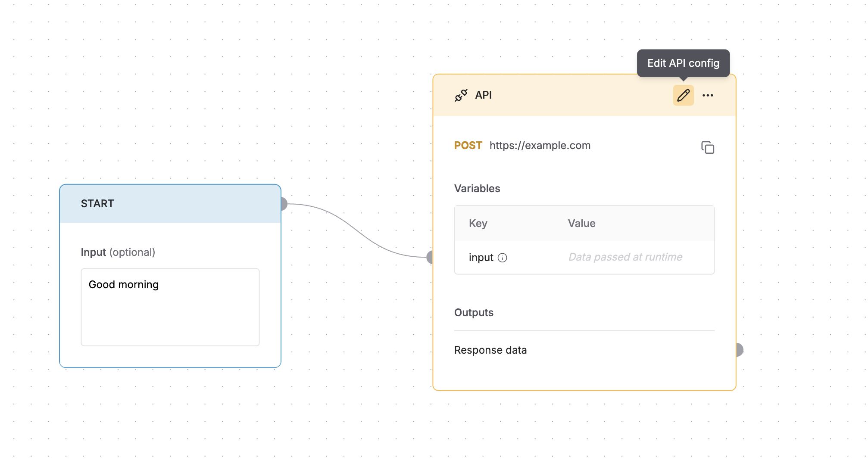Screen dimensions: 868x473
Task: Click the Response data output handle
Action: tap(738, 350)
